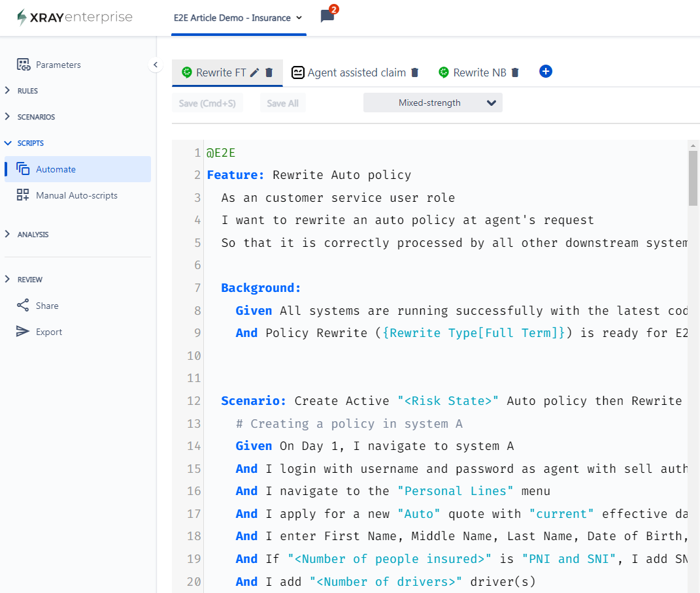Select Manual Auto-scripts in the sidebar
The image size is (700, 593).
[76, 195]
